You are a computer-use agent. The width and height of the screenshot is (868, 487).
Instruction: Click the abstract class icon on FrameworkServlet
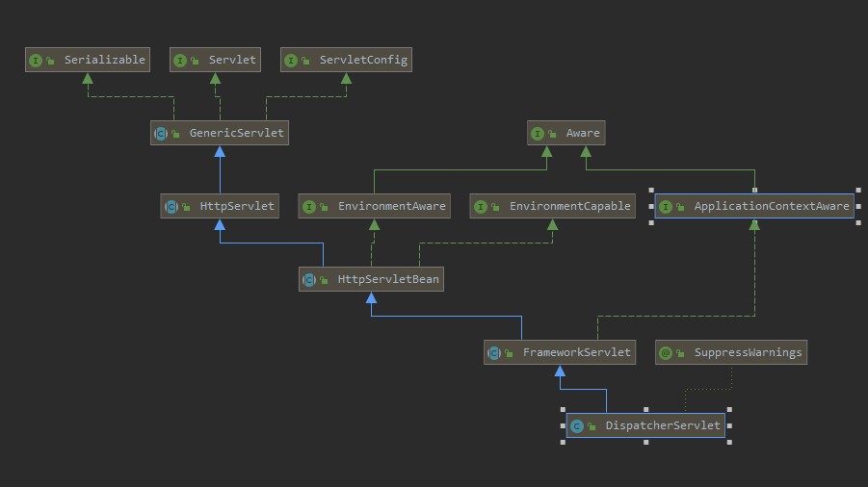tap(494, 352)
